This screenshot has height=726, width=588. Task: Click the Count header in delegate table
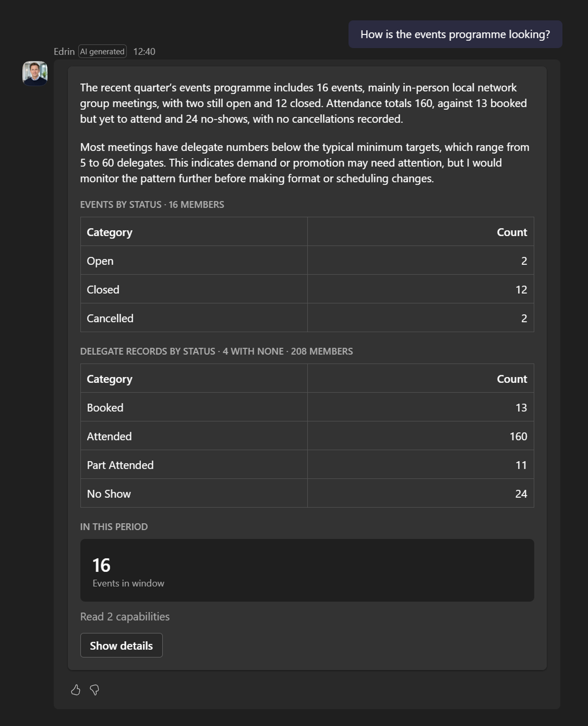tap(512, 379)
